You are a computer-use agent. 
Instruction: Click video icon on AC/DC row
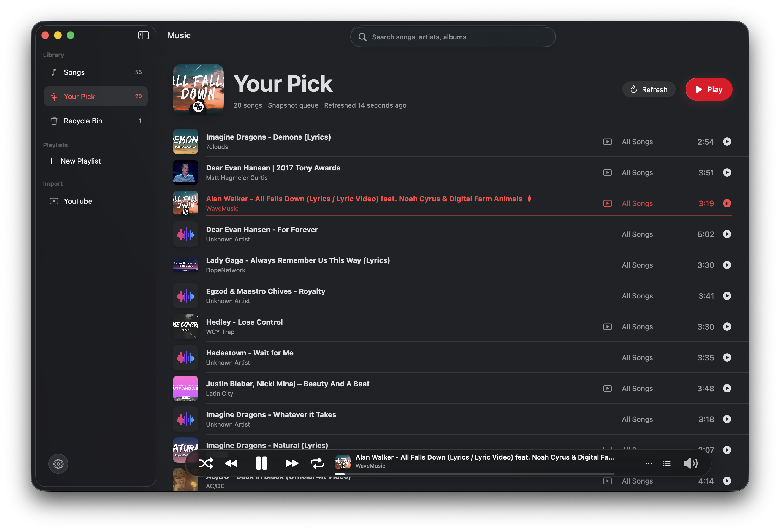[607, 481]
